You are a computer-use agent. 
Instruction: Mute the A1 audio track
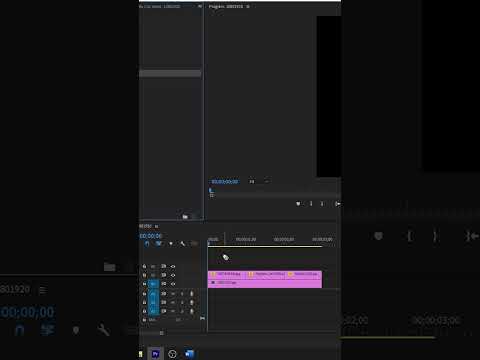click(173, 294)
